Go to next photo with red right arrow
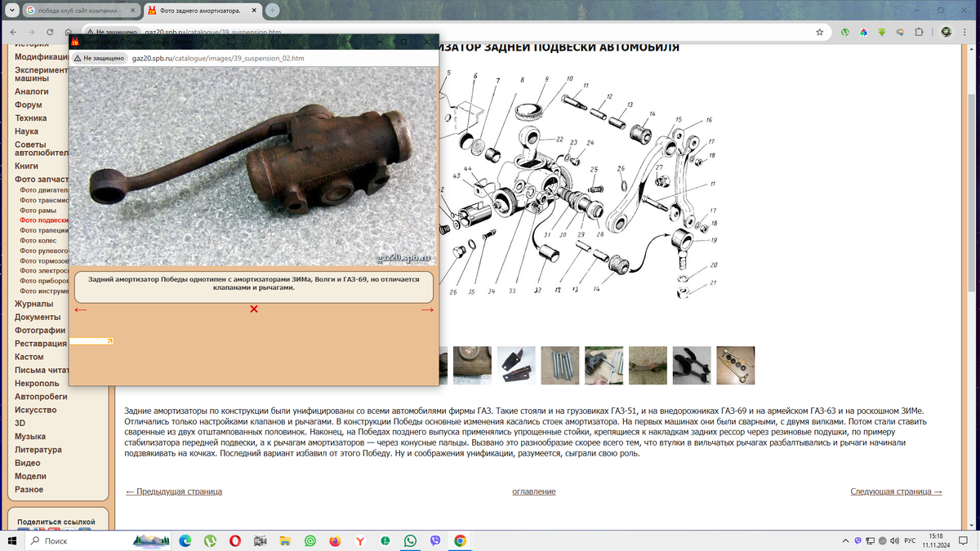 427,309
